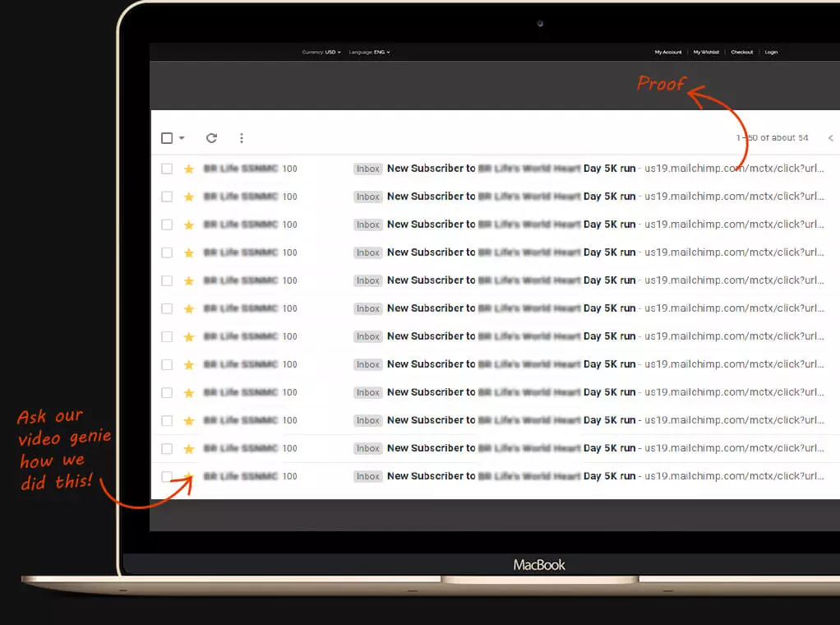Expand the Language ENG dropdown

coord(369,53)
